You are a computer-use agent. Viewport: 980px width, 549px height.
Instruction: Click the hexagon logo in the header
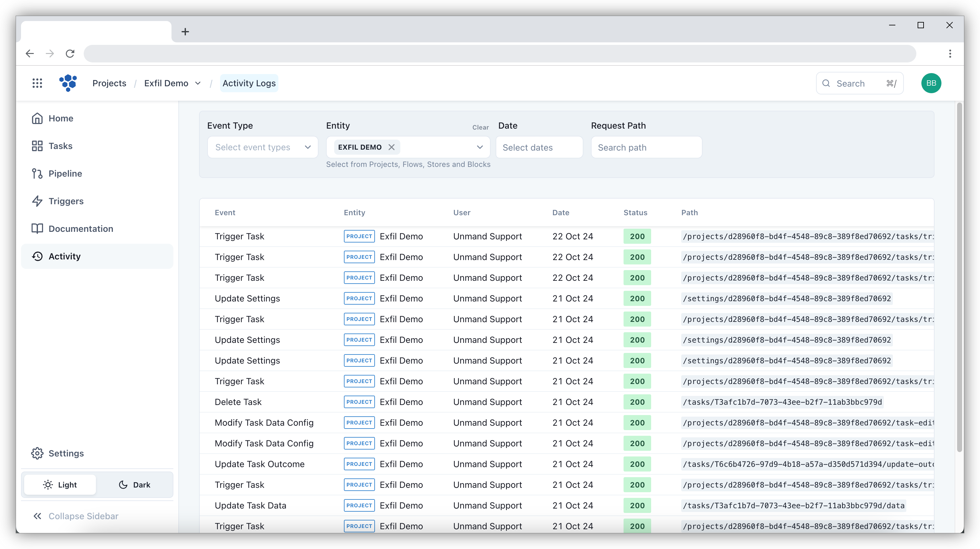(x=68, y=83)
